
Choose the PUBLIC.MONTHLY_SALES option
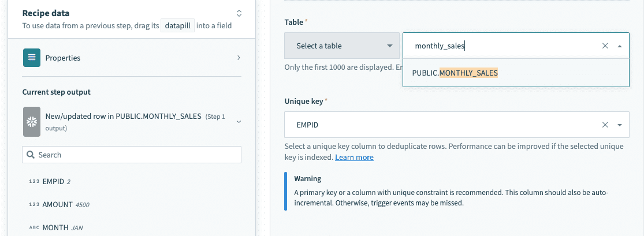click(455, 73)
